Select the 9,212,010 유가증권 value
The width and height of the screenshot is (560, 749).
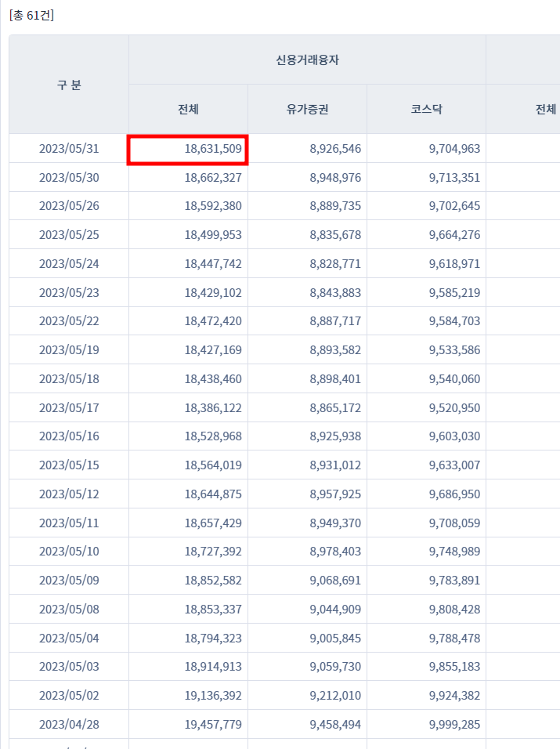(335, 696)
